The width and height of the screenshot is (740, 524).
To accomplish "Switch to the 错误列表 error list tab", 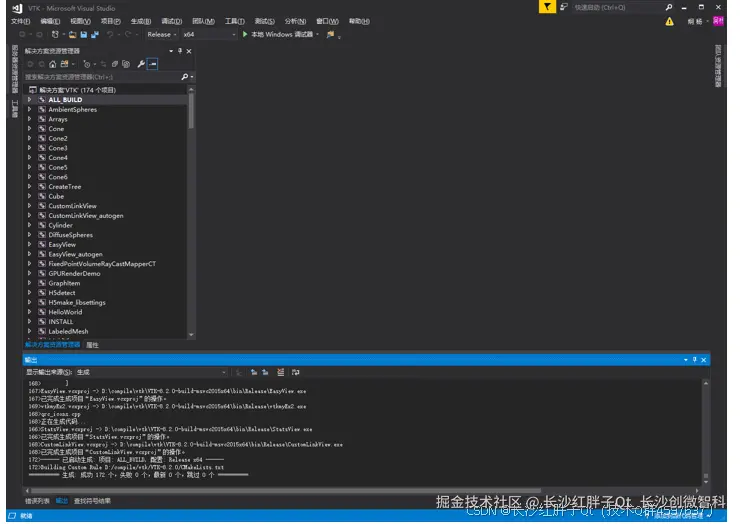I will (37, 501).
